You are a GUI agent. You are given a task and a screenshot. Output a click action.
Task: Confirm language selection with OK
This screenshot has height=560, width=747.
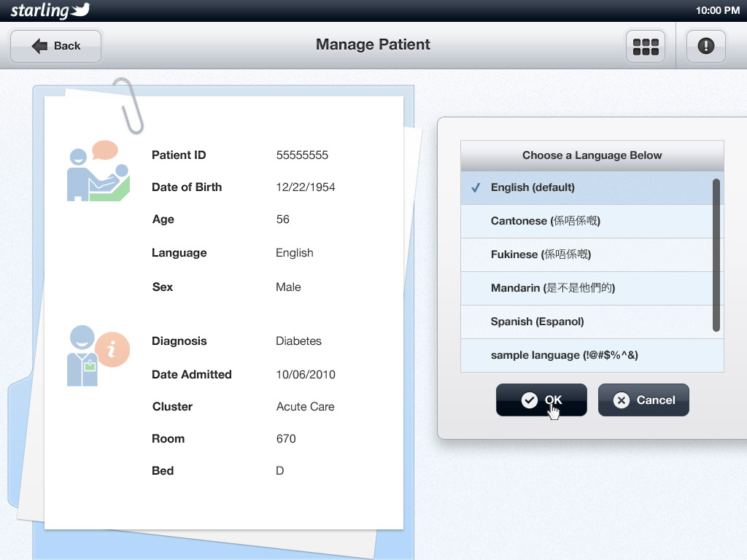541,400
